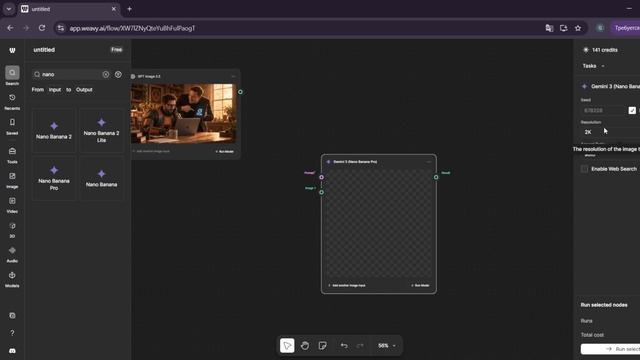Click the Gemini node Prompt input port
Screen dimensions: 640x360
click(322, 177)
